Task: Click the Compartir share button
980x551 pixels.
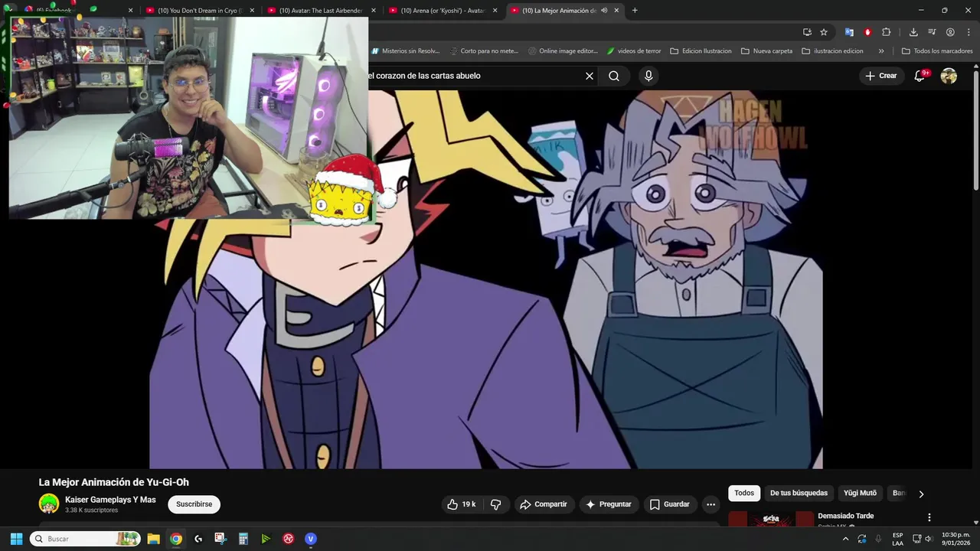Action: click(544, 504)
